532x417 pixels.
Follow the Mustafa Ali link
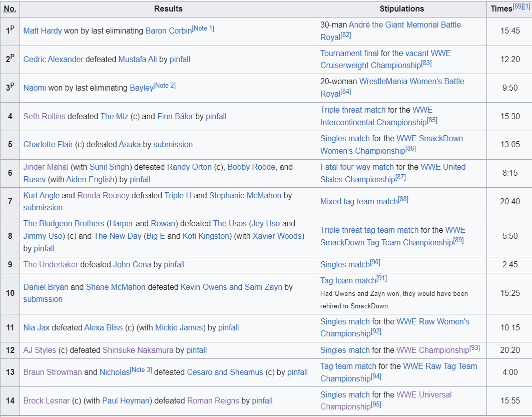[138, 60]
